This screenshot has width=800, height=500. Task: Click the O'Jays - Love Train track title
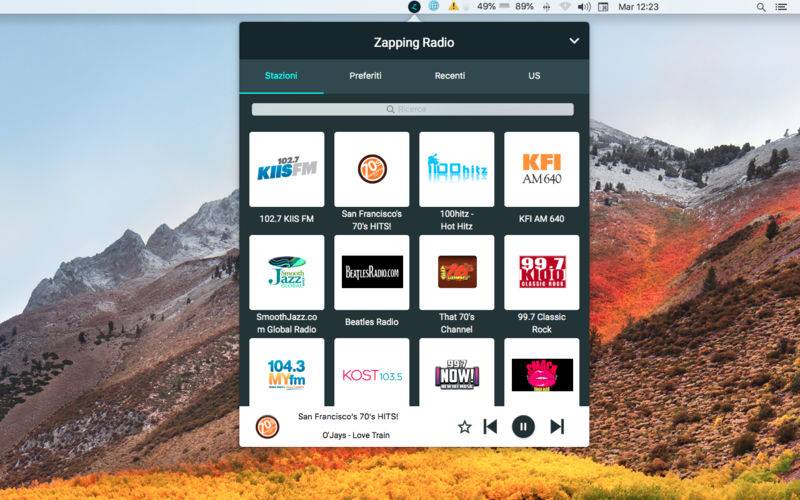click(x=356, y=435)
